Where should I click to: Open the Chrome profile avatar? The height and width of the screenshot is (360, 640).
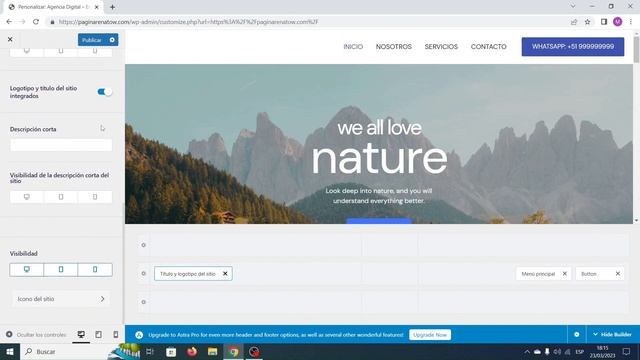click(x=618, y=22)
